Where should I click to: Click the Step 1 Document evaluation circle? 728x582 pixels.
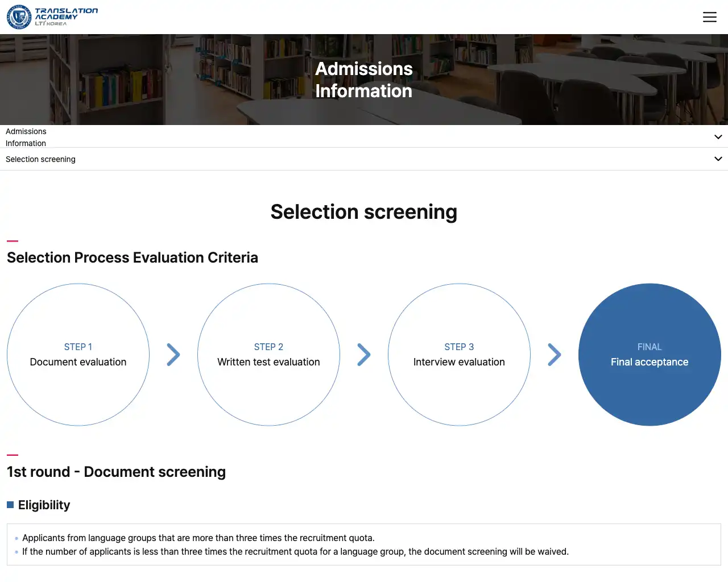pyautogui.click(x=78, y=355)
